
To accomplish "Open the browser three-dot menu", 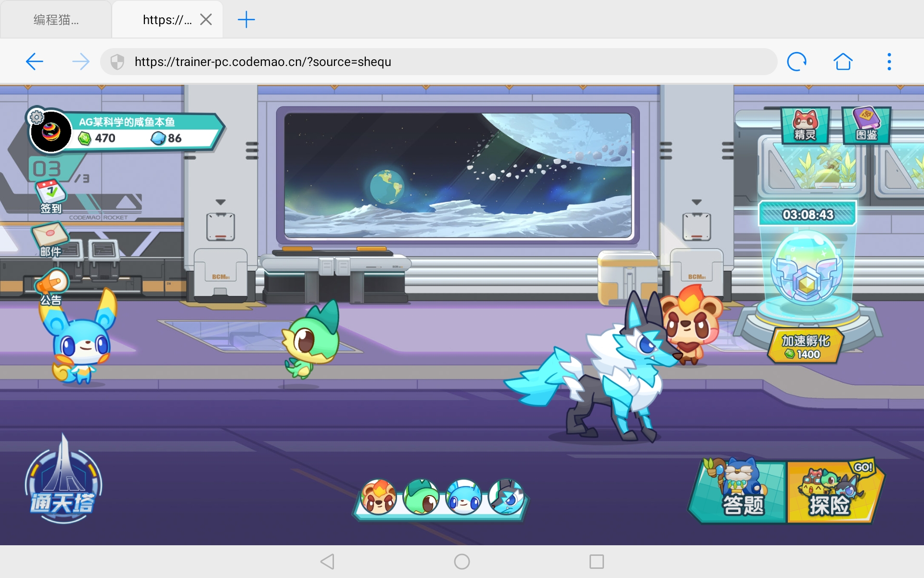I will (889, 62).
